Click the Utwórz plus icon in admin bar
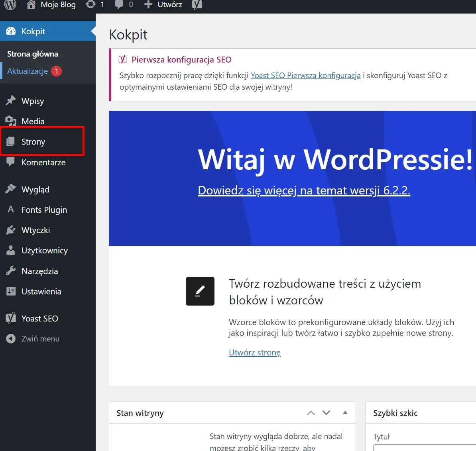 pyautogui.click(x=148, y=5)
